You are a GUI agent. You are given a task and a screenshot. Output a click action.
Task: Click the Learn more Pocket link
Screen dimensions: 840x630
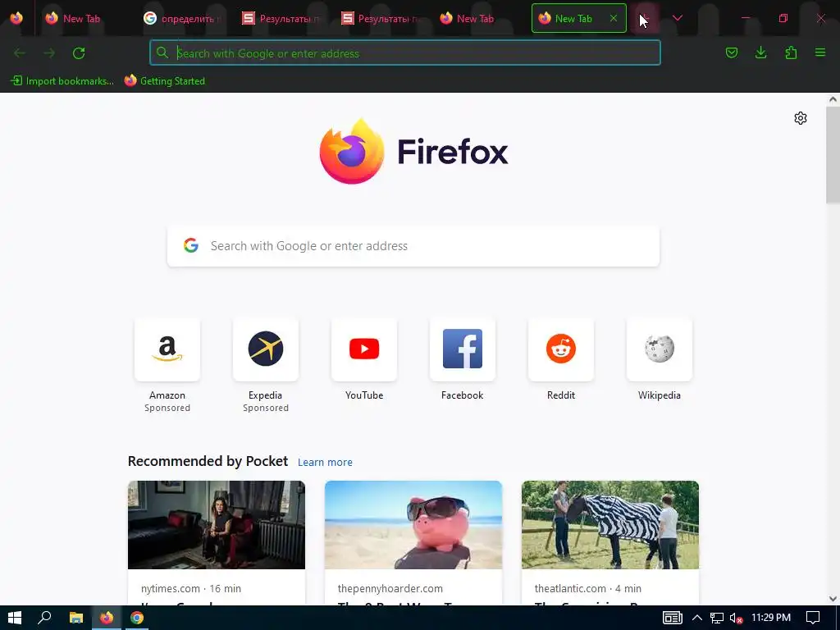pos(325,463)
